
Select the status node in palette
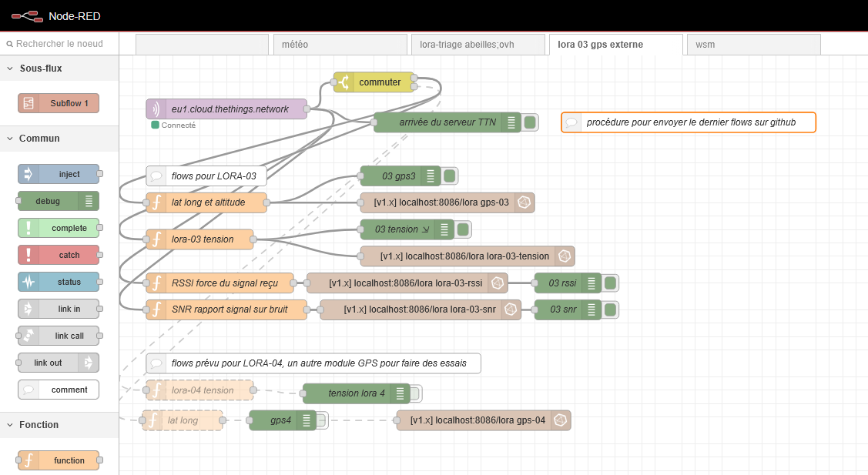[59, 282]
